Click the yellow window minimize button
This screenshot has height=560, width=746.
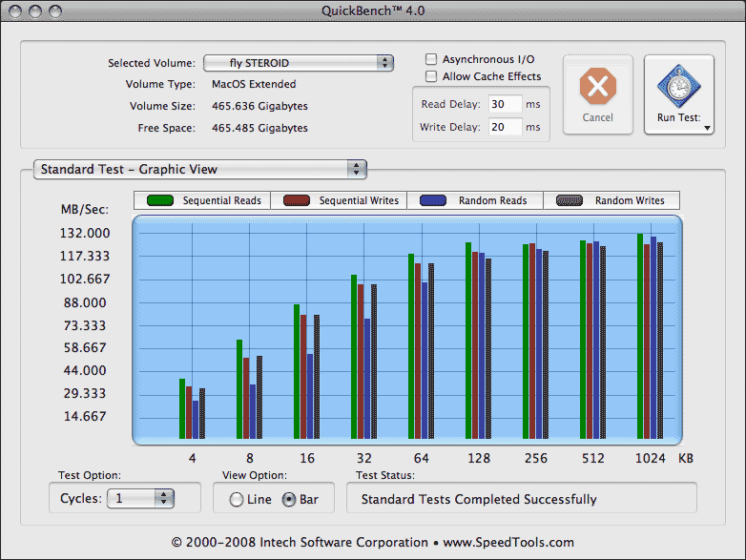[36, 10]
